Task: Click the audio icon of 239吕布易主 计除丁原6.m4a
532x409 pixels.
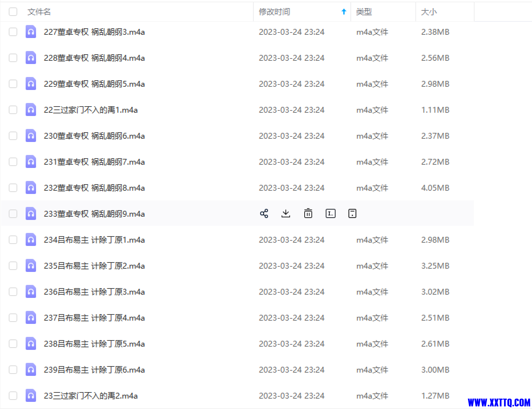Action: click(31, 369)
